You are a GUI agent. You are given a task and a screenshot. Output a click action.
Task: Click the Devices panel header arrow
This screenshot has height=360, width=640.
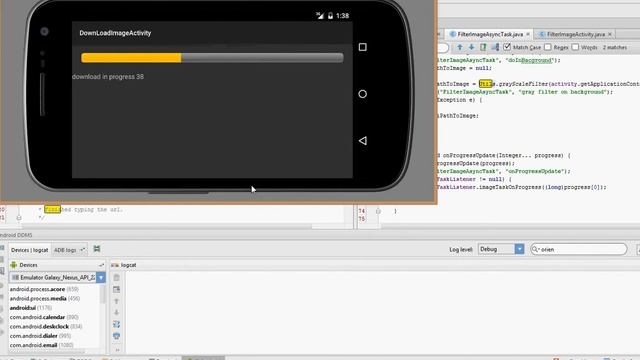(x=101, y=265)
